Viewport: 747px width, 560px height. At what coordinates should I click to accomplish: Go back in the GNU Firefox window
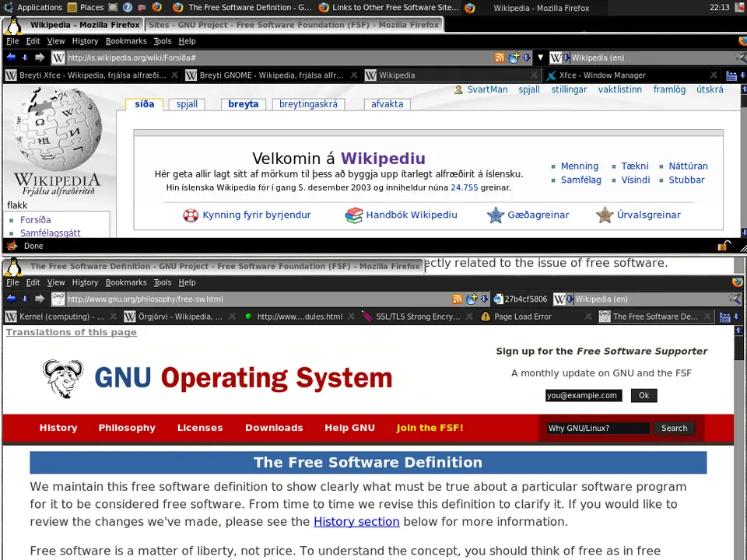(11, 299)
